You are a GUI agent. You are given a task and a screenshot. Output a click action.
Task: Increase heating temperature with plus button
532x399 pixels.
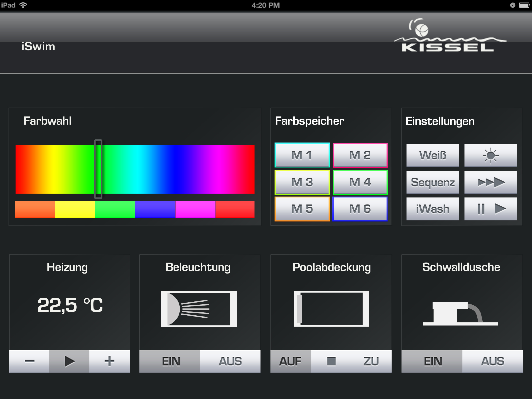[x=110, y=361]
